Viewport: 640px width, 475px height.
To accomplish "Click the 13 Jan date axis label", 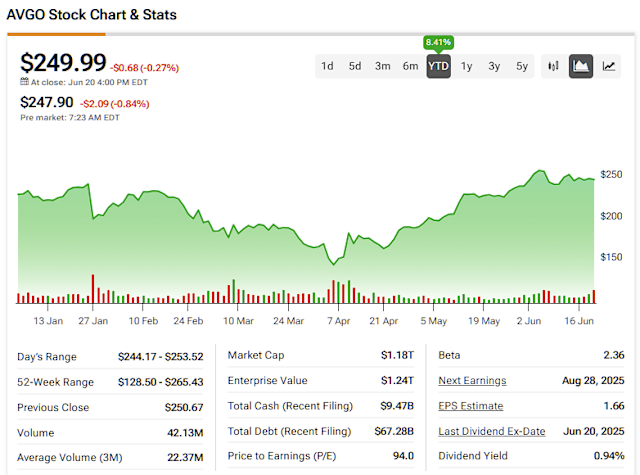I will [x=48, y=321].
